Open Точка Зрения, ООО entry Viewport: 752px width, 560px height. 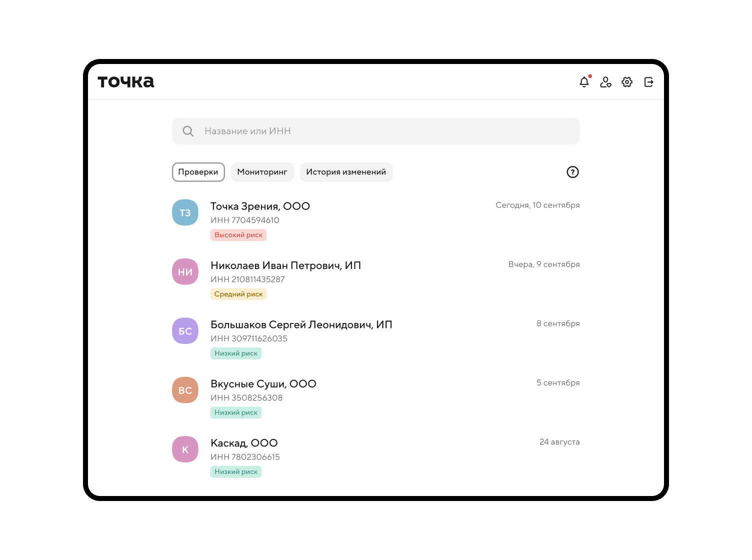point(260,206)
